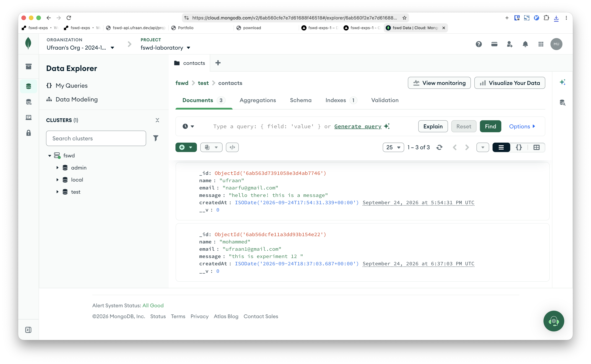Expand query Options

click(522, 126)
